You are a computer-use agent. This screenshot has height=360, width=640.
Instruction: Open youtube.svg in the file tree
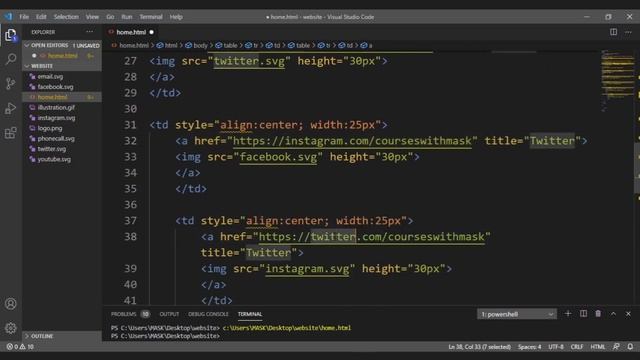pos(54,160)
